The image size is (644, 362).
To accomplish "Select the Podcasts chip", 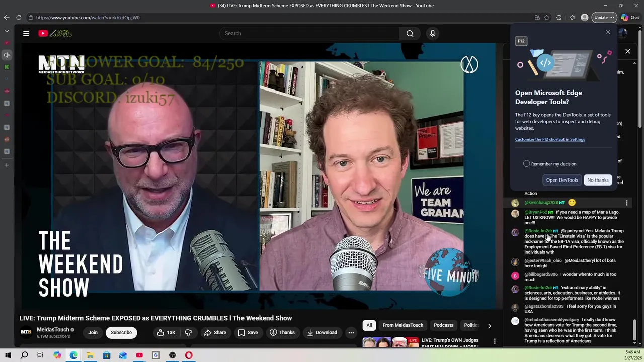I will (x=444, y=325).
